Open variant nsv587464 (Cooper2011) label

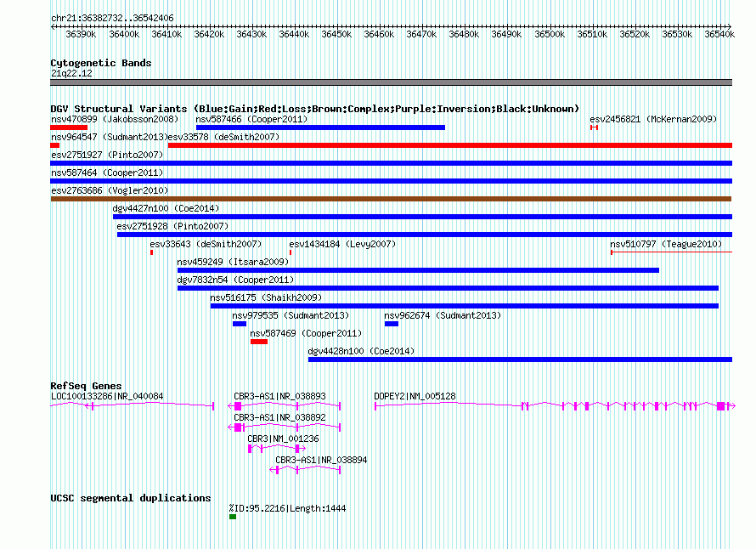click(107, 173)
